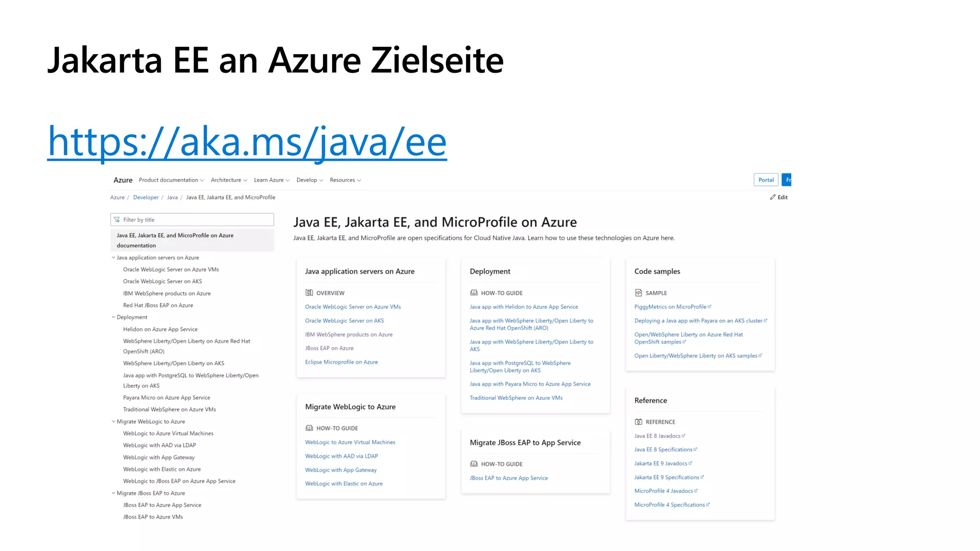This screenshot has height=551, width=980.
Task: Open Jakarta EE 9 Javadocs reference link
Action: (661, 464)
